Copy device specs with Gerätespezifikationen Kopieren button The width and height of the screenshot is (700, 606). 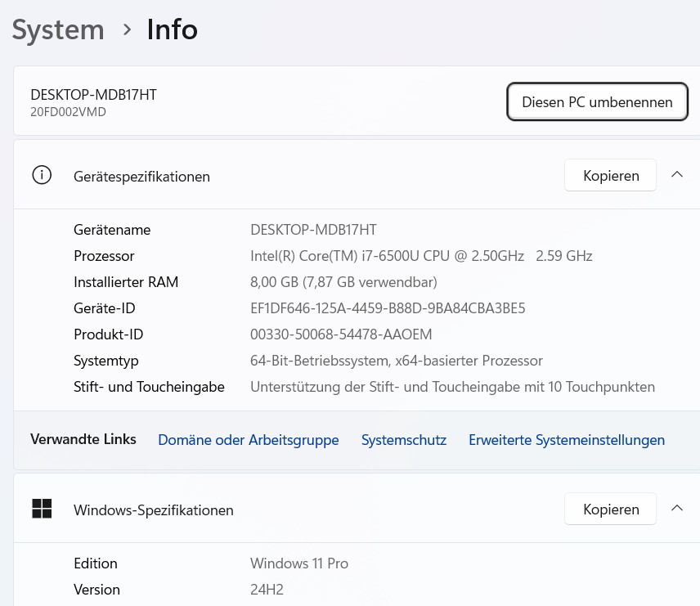610,176
